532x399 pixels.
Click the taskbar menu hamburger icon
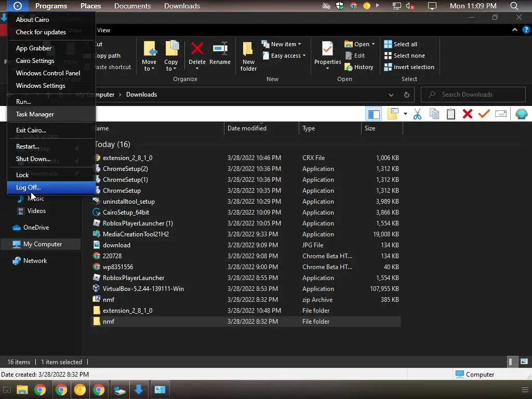pos(525,390)
